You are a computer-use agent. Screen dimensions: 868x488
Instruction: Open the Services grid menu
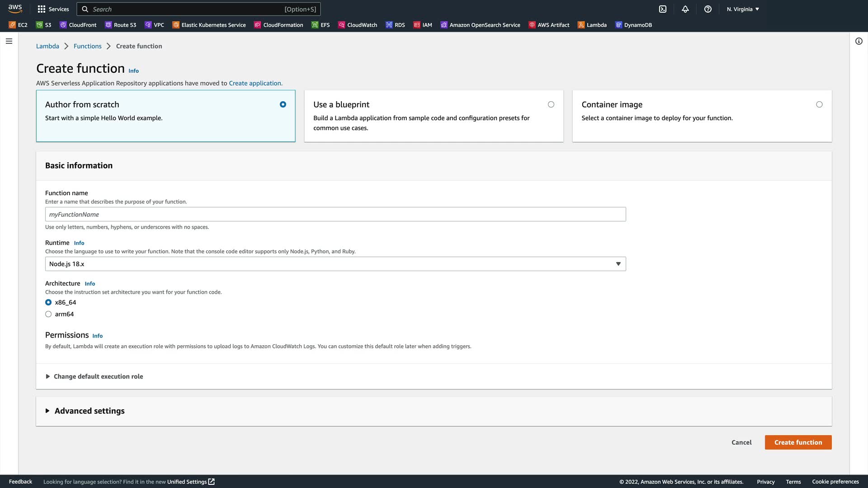pos(53,9)
